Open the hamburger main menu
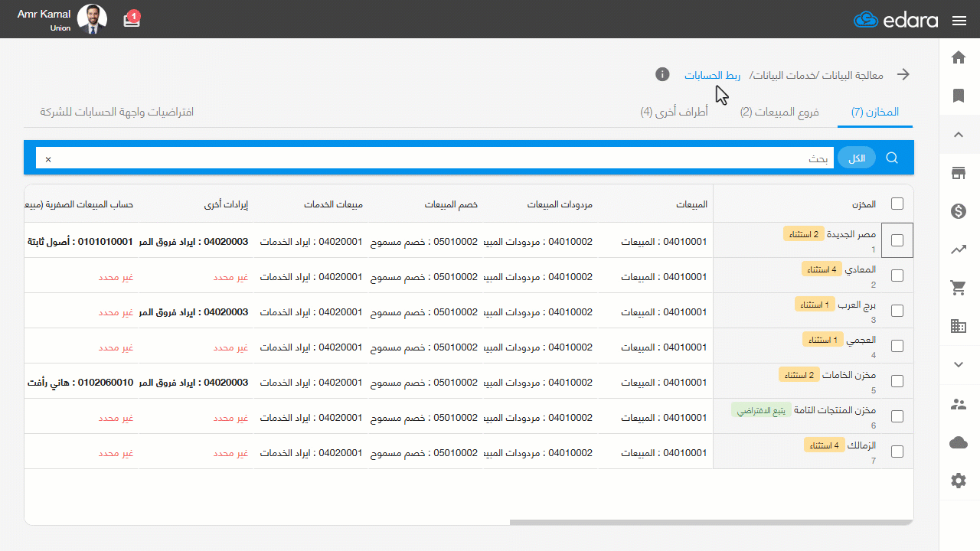Image resolution: width=980 pixels, height=551 pixels. (x=959, y=21)
